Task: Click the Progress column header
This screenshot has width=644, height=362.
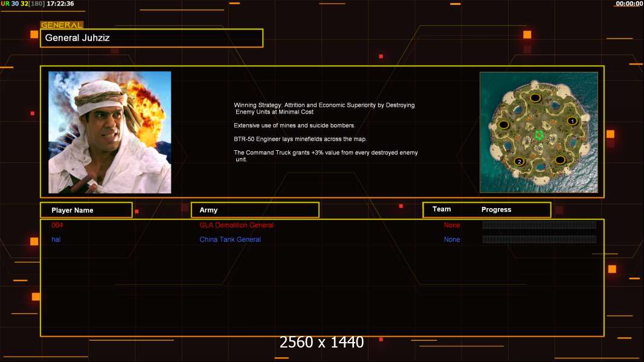Action: click(x=496, y=209)
